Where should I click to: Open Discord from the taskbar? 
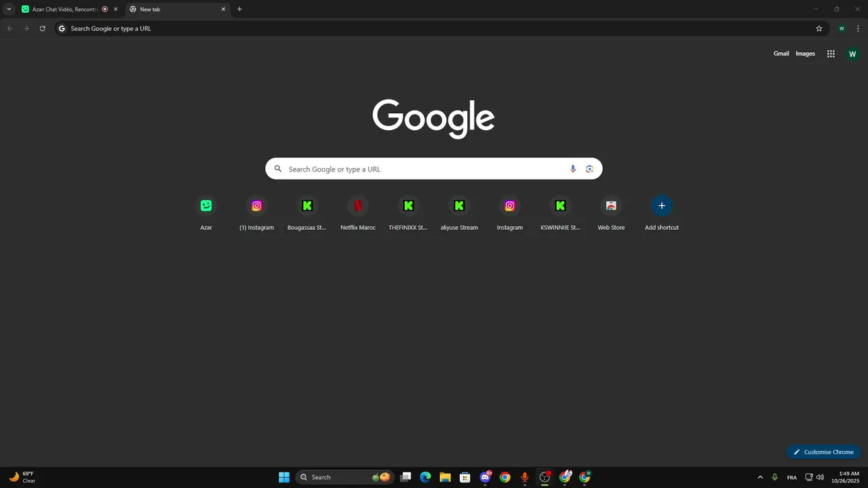(x=485, y=477)
